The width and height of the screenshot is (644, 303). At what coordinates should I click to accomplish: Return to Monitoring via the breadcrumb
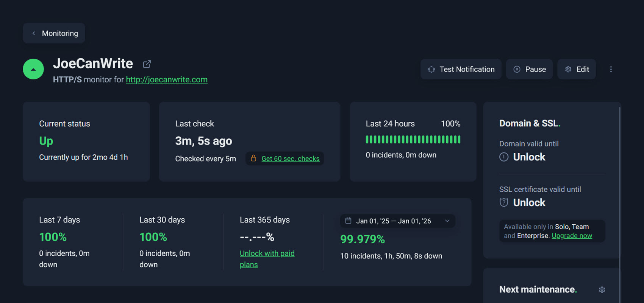click(59, 33)
